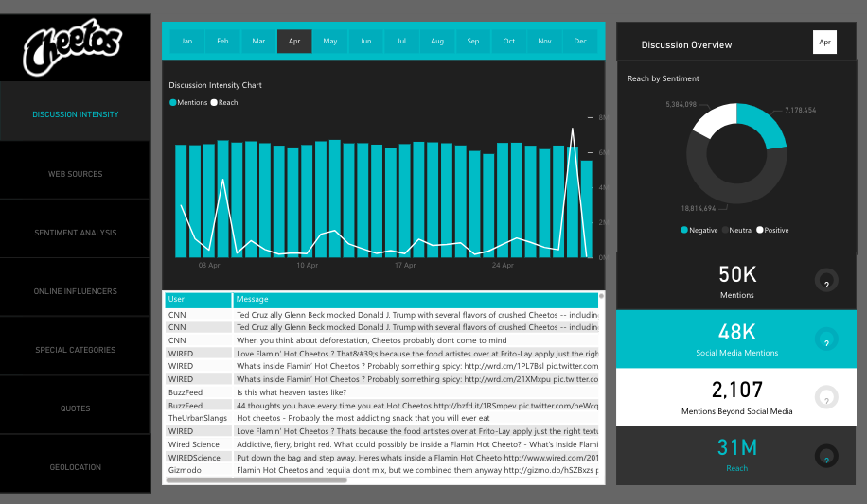Click the Mentions legend dot in the chart
The width and height of the screenshot is (867, 504).
[173, 102]
